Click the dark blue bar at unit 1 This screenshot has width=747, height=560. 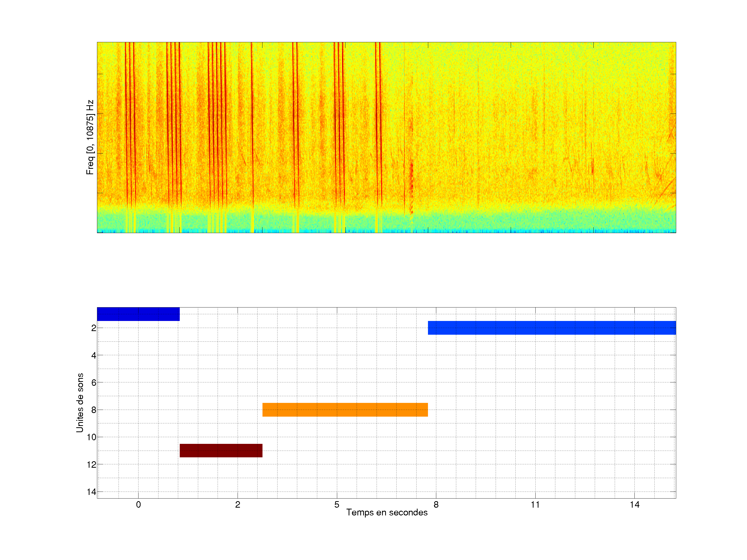[138, 314]
